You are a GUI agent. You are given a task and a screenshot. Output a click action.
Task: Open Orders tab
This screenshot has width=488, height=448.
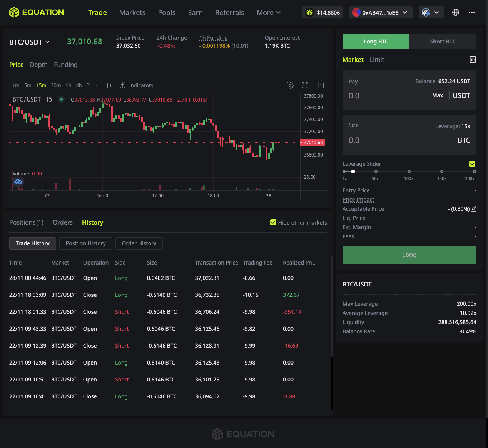coord(63,222)
